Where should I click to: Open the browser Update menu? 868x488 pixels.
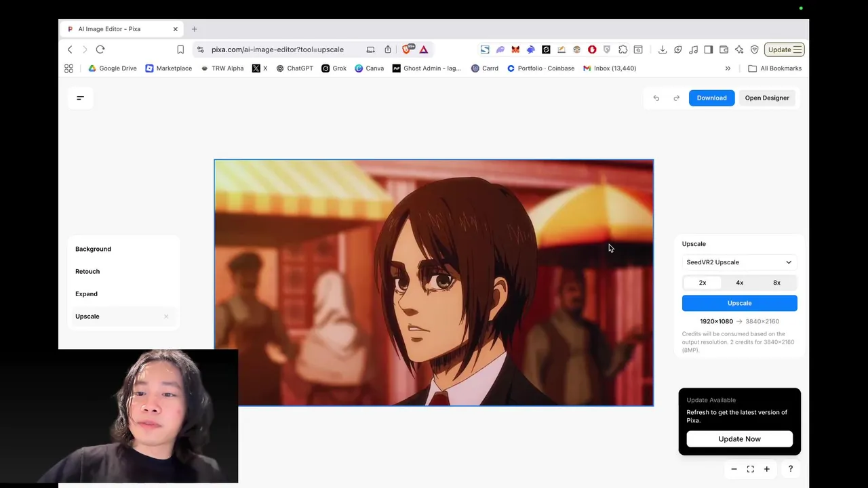785,49
